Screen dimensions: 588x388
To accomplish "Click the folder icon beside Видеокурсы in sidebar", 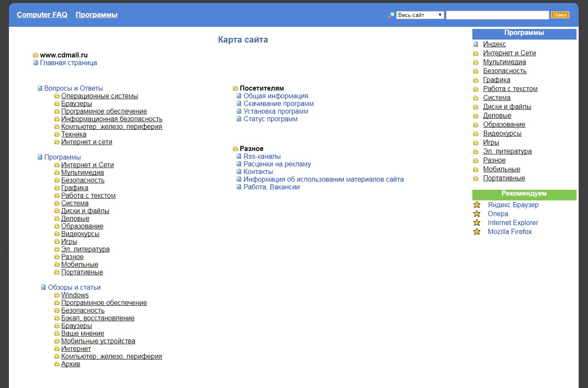I will [x=476, y=134].
